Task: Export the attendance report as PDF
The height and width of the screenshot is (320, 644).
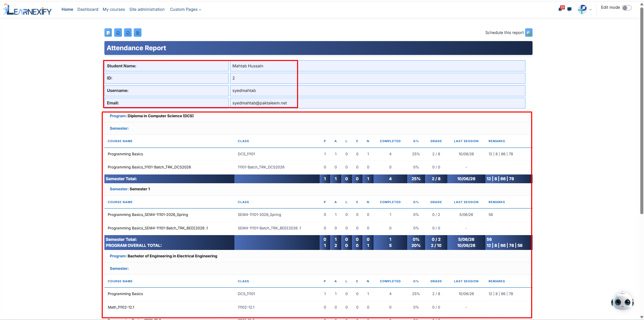Action: click(118, 33)
